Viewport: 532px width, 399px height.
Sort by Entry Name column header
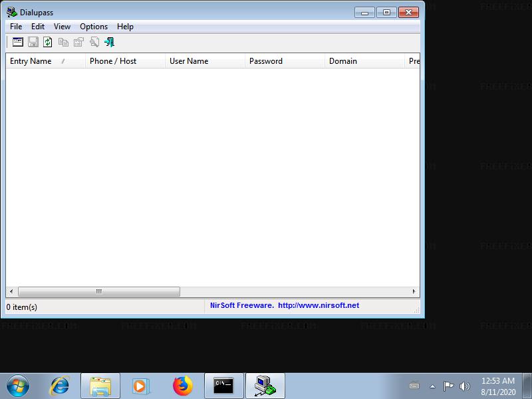click(x=45, y=61)
